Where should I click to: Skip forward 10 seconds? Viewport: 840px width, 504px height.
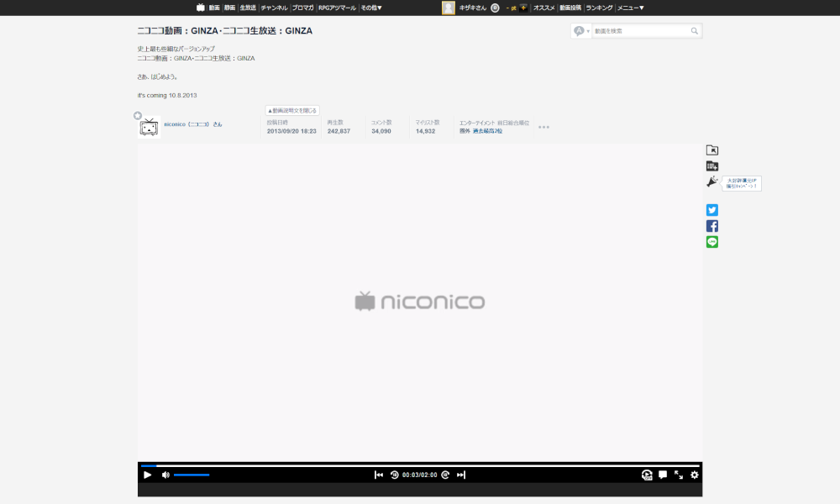click(445, 475)
